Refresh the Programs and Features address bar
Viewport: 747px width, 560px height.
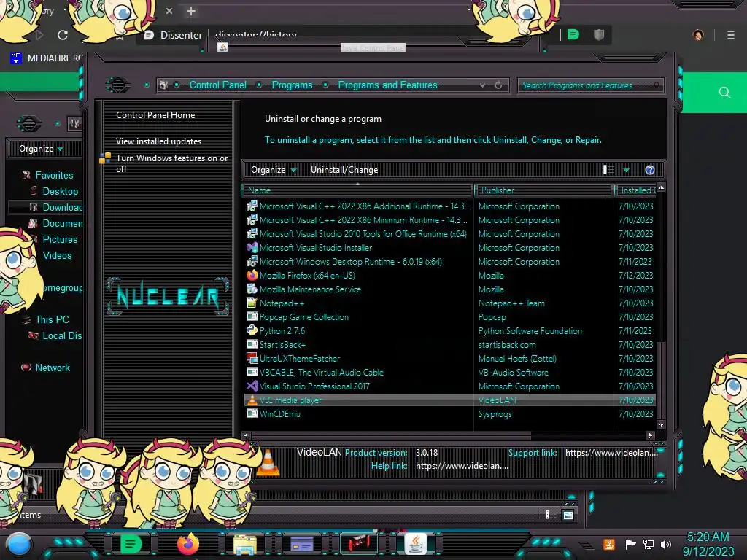(498, 85)
